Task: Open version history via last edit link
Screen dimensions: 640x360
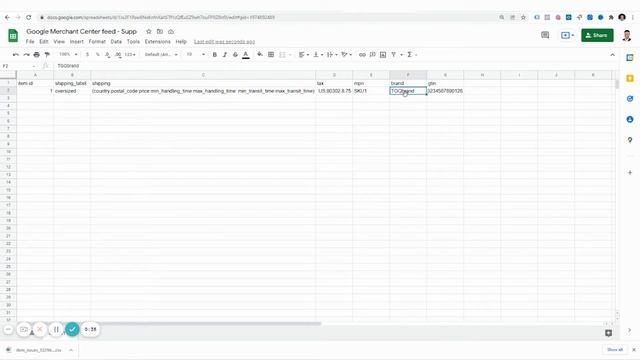Action: tap(224, 42)
